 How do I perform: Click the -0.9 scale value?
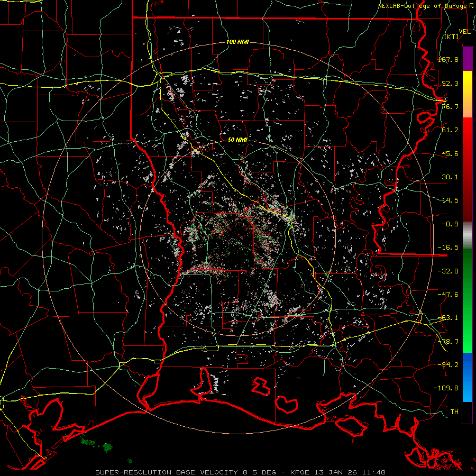tap(450, 224)
